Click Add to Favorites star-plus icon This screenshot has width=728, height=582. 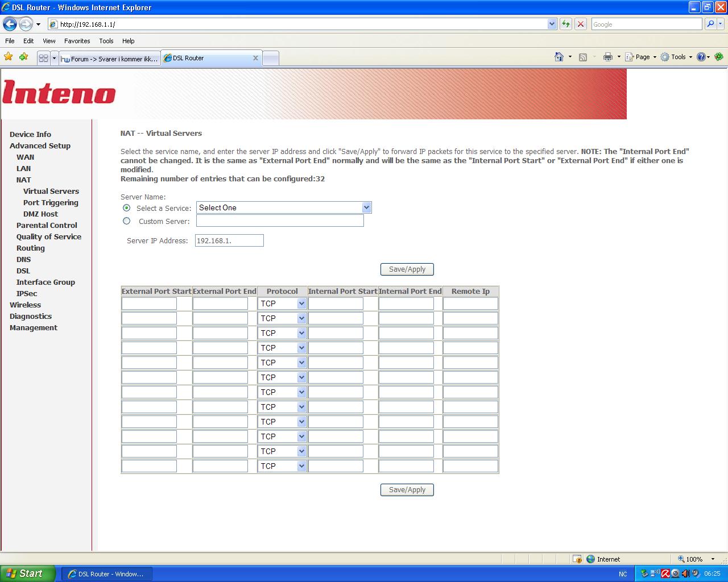(23, 57)
